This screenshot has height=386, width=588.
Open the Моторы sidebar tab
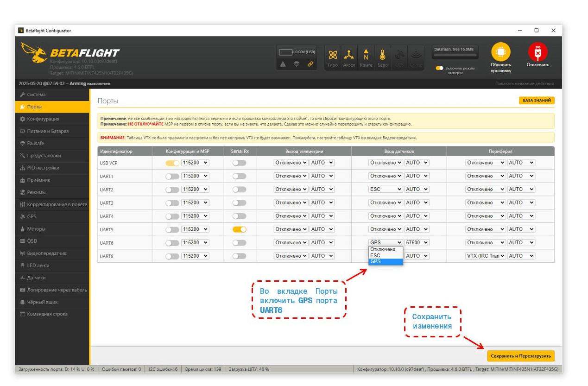52,229
